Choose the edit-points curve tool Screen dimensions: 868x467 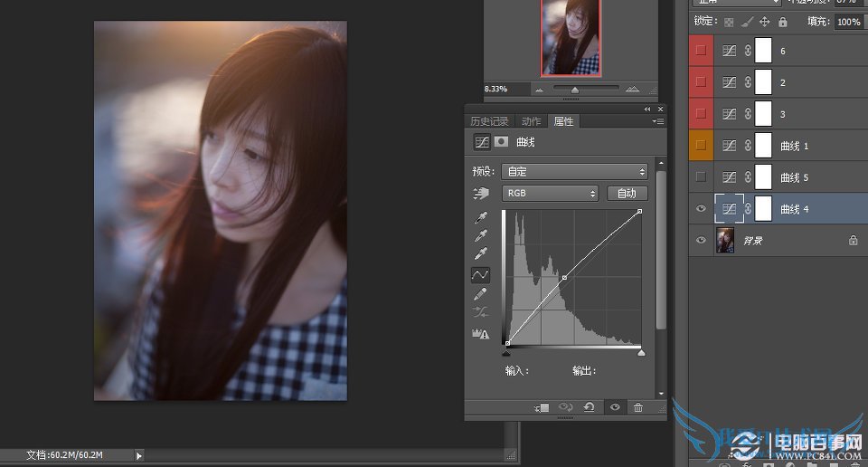pyautogui.click(x=481, y=274)
